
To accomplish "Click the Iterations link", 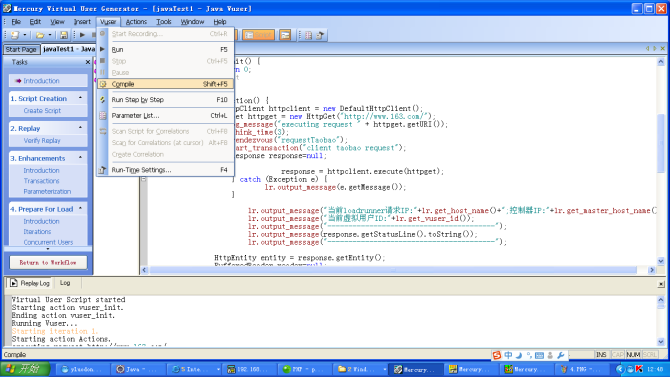I will pos(37,232).
